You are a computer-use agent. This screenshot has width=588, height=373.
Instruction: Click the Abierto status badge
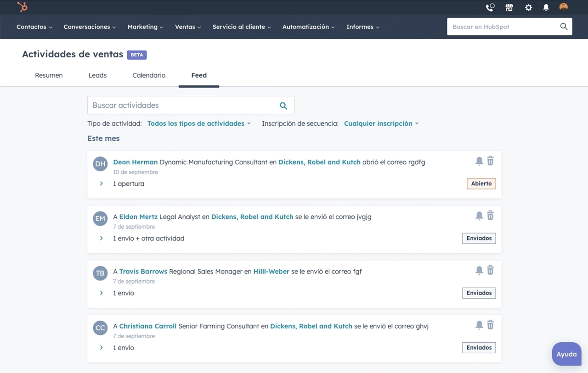point(481,184)
